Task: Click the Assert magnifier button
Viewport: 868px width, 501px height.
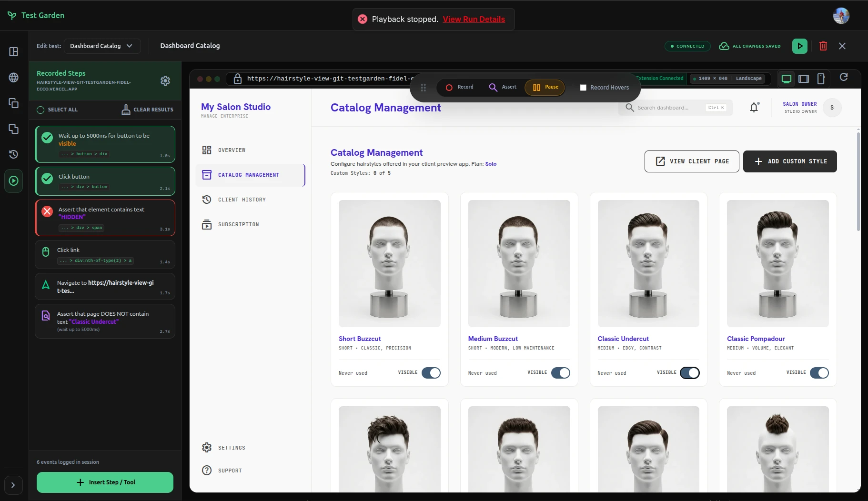Action: tap(503, 87)
